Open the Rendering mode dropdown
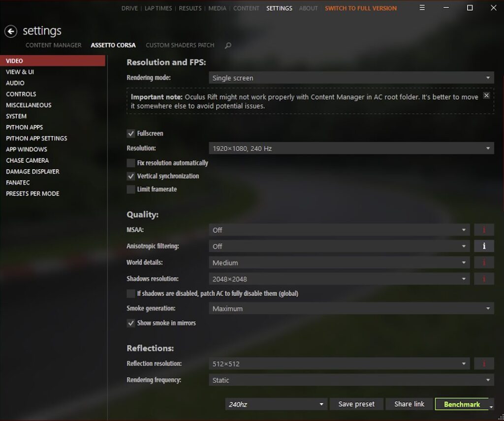This screenshot has height=421, width=504. tap(351, 78)
